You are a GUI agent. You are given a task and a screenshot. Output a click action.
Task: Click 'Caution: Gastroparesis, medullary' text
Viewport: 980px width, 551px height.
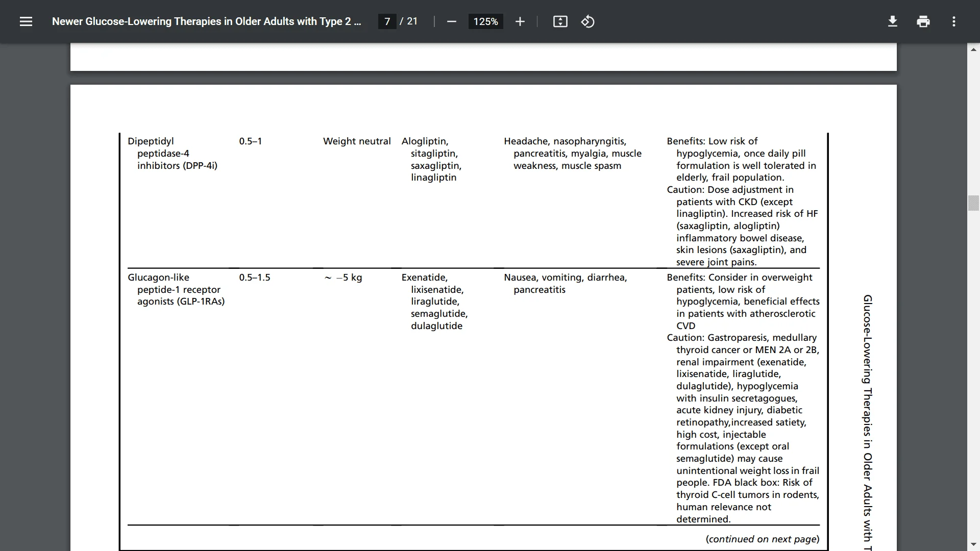pos(742,338)
